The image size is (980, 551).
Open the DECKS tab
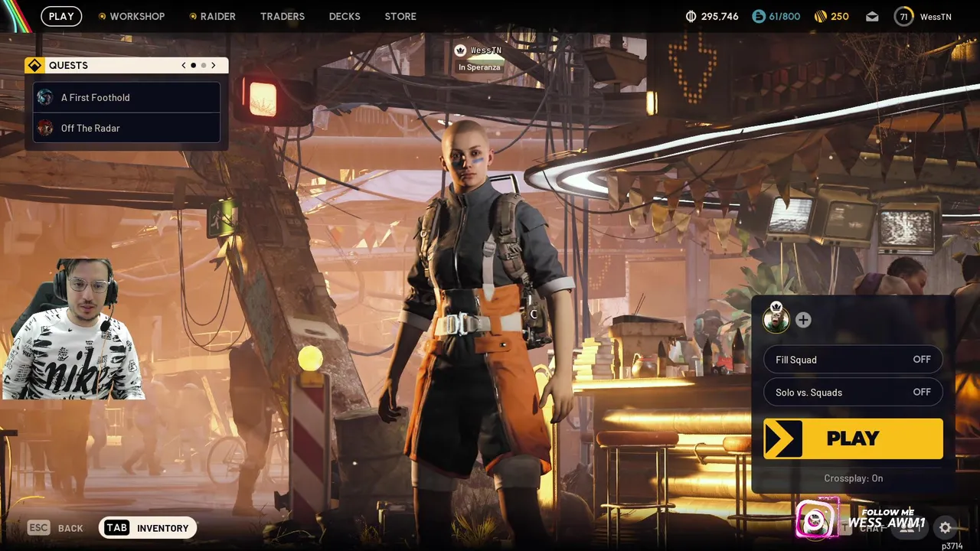[345, 16]
